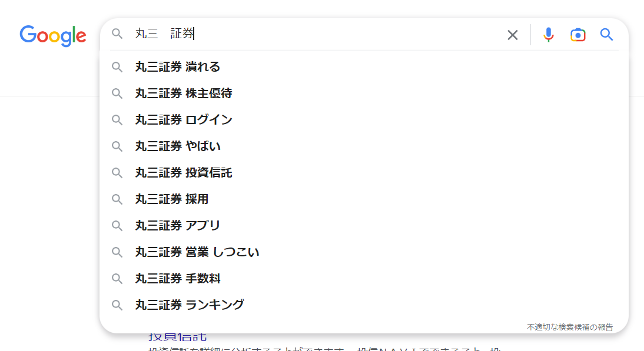644x351 pixels.
Task: Click the Google logo
Action: pos(53,36)
